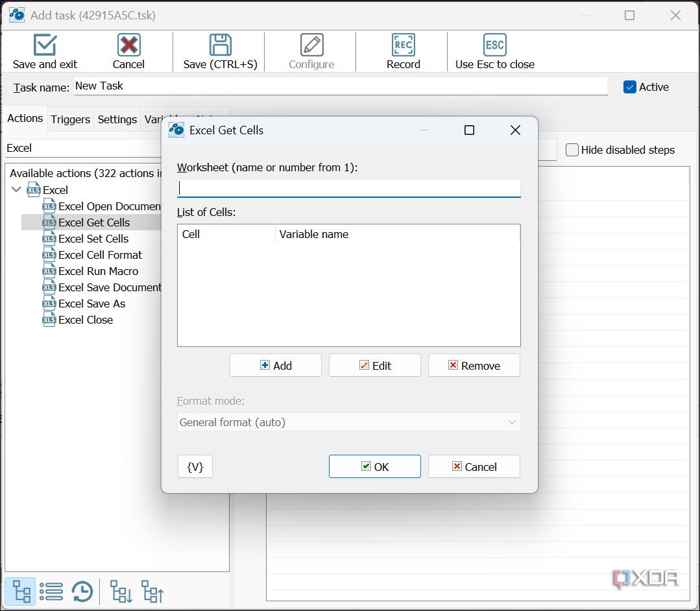Confirm the dialog with OK
The image size is (700, 611).
click(x=374, y=466)
